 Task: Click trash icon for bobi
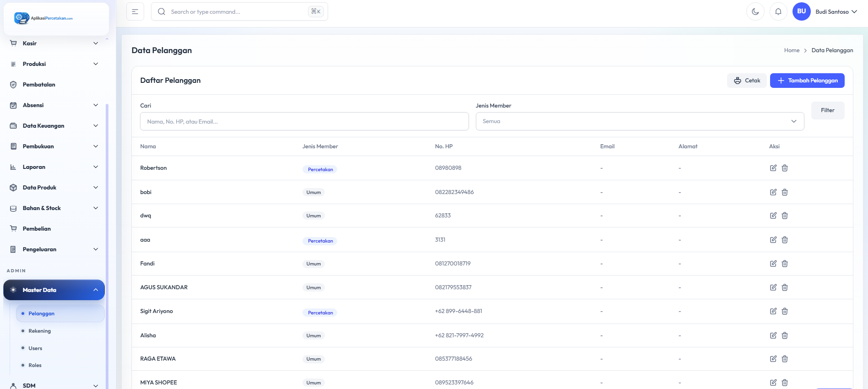[785, 192]
